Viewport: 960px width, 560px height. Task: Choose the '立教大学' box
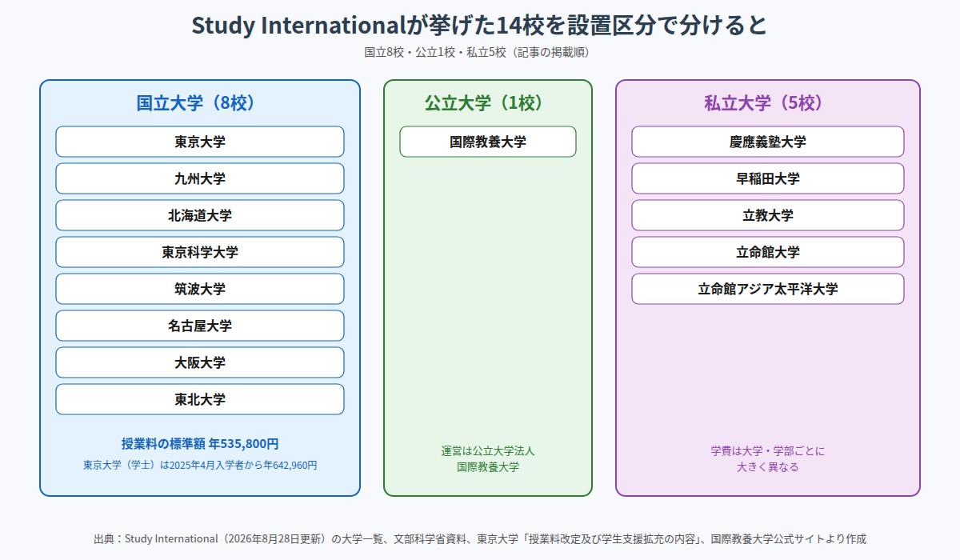pyautogui.click(x=768, y=215)
